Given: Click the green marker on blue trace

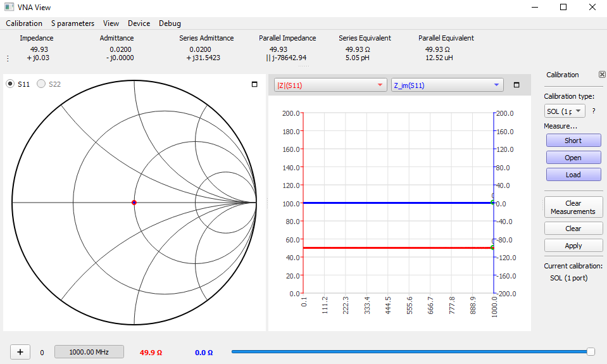Looking at the screenshot, I should [493, 203].
